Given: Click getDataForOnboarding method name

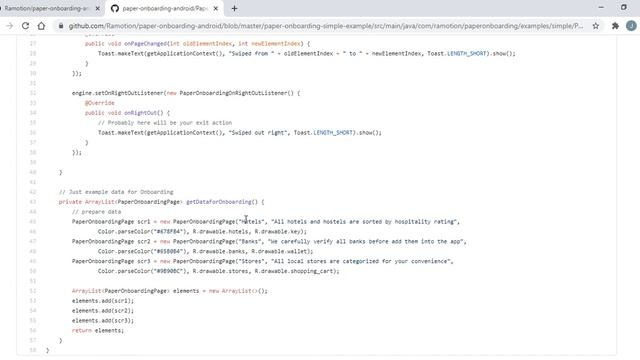Looking at the screenshot, I should click(x=219, y=202).
